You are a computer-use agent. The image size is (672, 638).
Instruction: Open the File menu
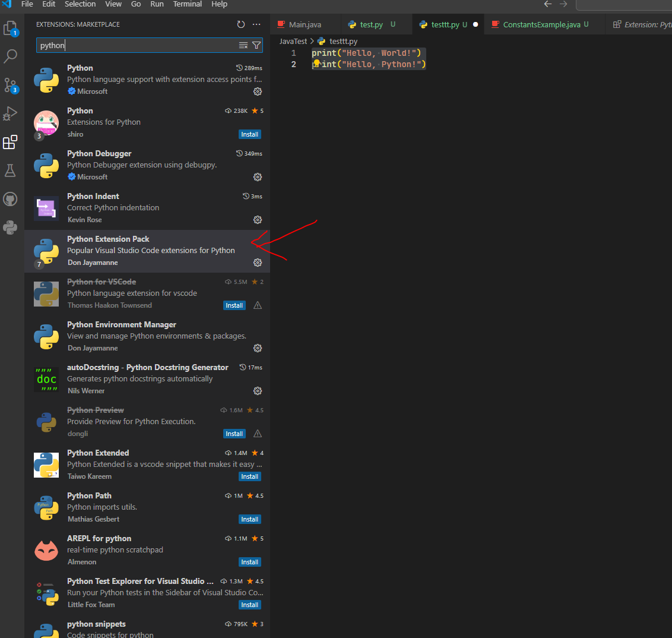[27, 4]
